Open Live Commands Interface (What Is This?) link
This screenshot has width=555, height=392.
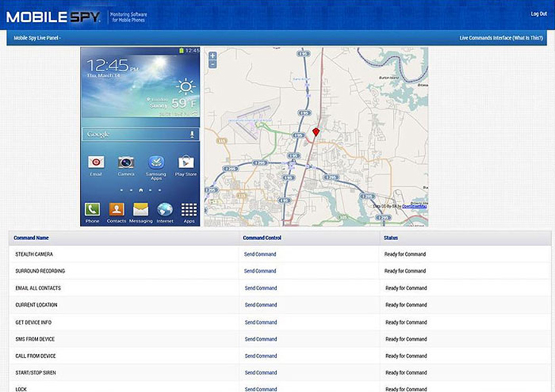[501, 38]
